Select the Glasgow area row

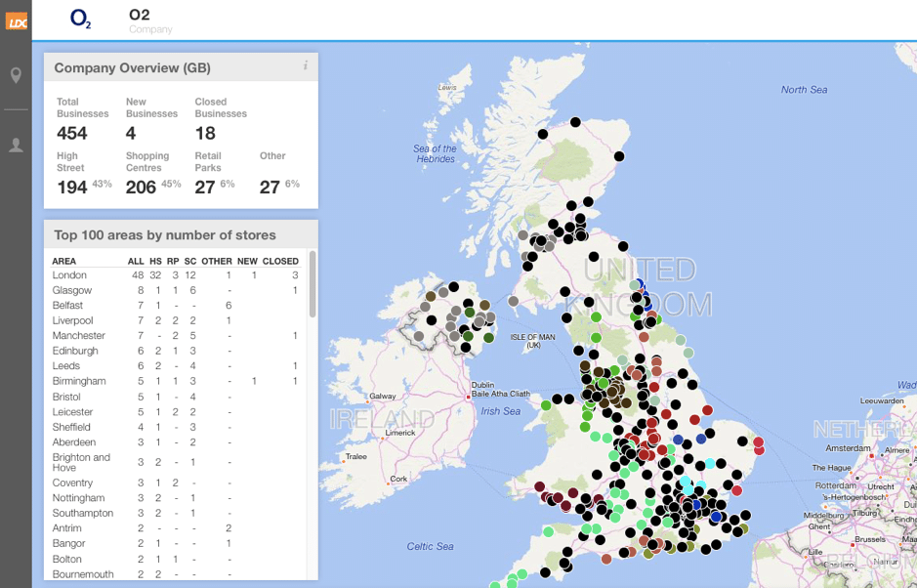(x=176, y=290)
